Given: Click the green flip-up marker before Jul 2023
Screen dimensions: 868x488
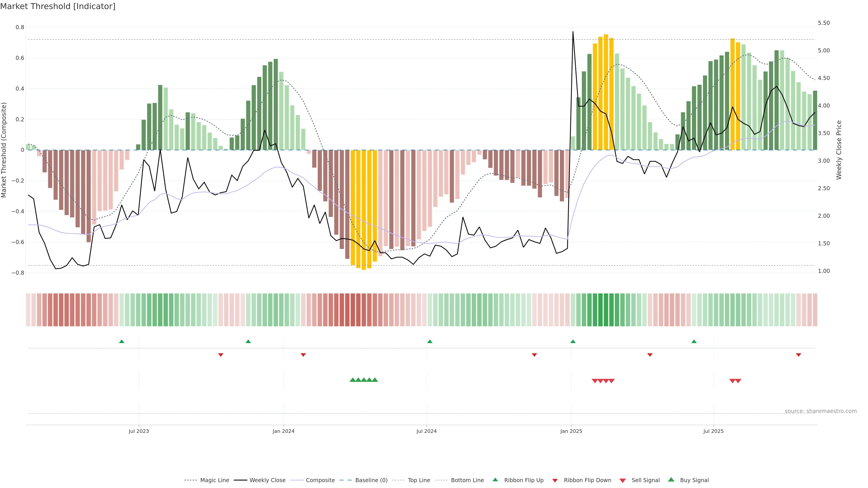Looking at the screenshot, I should tap(122, 342).
